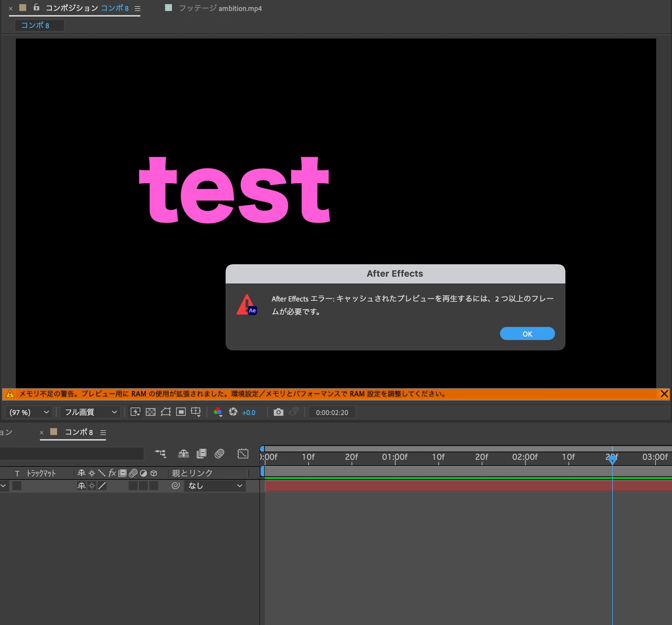672x625 pixels.
Task: Click the Region of Interest icon
Action: pyautogui.click(x=181, y=412)
